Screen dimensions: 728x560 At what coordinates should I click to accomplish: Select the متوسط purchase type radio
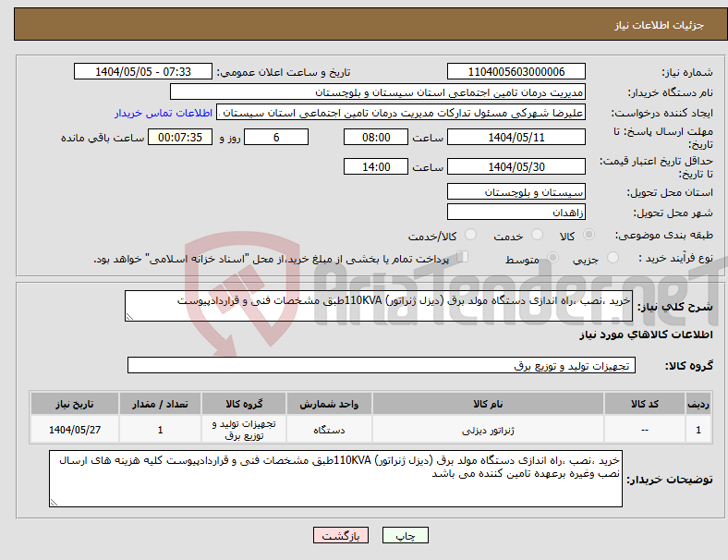point(552,258)
